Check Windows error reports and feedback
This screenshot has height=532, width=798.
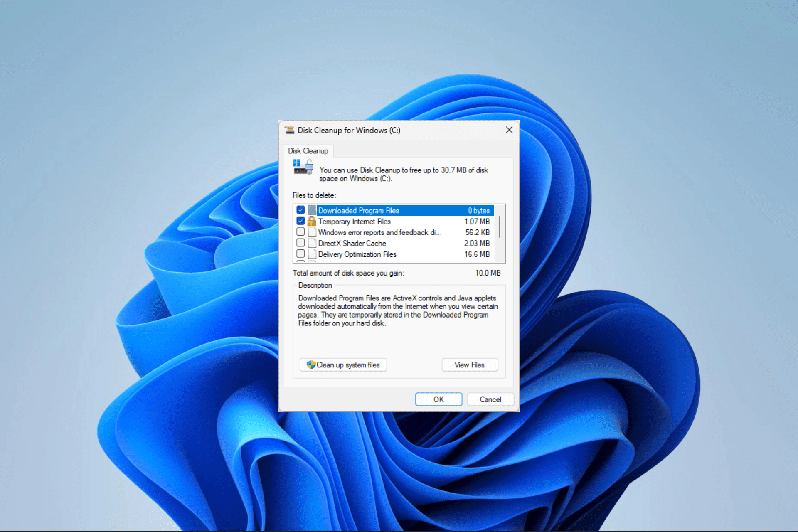point(300,232)
